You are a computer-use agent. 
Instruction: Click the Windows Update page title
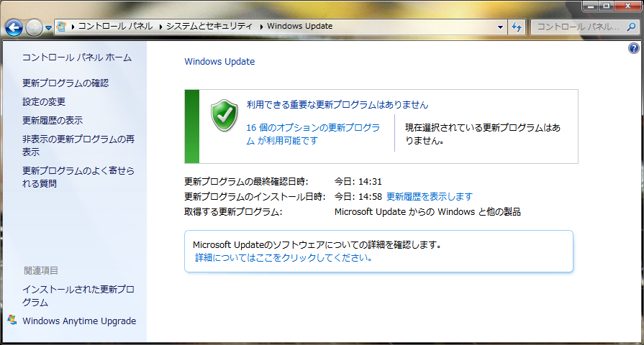[x=219, y=62]
